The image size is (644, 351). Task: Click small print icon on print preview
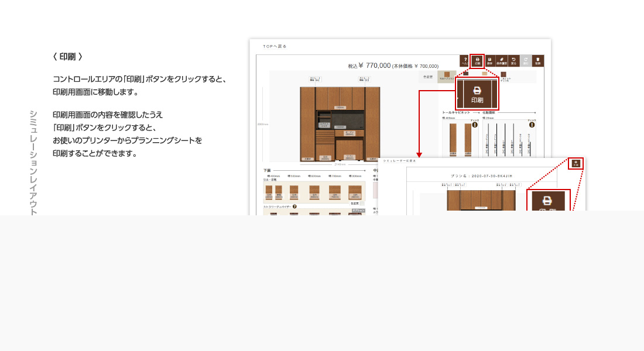click(x=576, y=163)
